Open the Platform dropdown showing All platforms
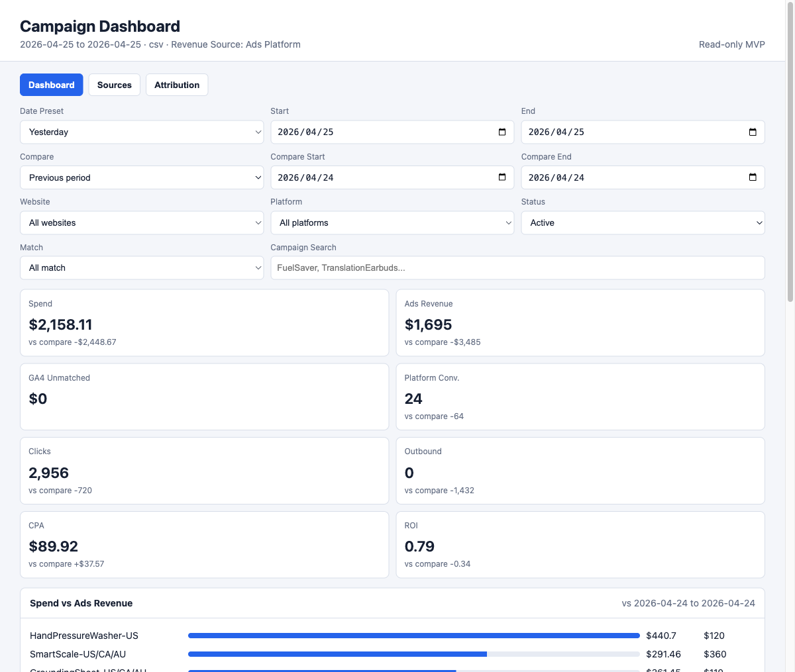 (x=392, y=222)
